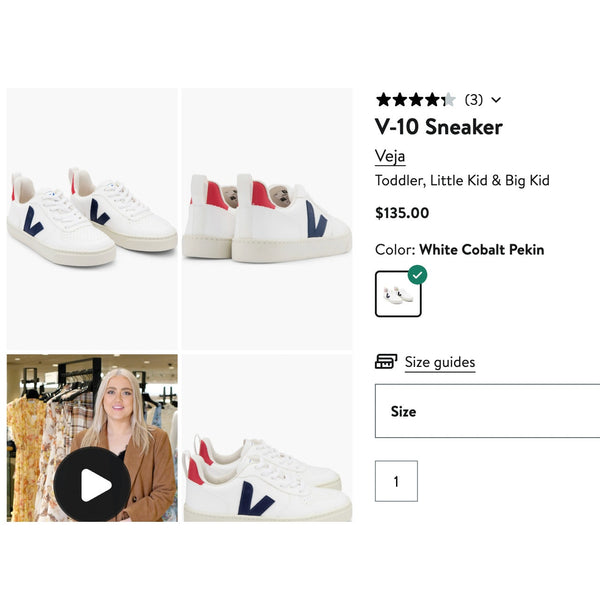Open the Size dropdown box

tap(488, 411)
